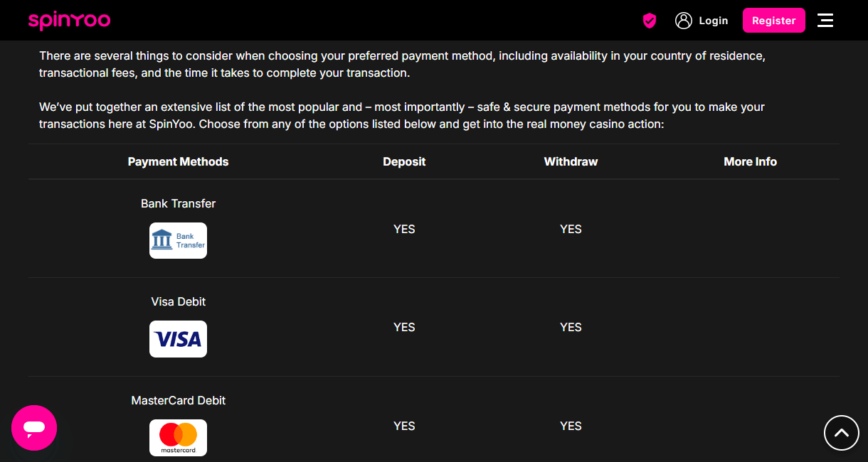The width and height of the screenshot is (868, 462).
Task: Click the Bank Transfer label text
Action: tap(178, 203)
